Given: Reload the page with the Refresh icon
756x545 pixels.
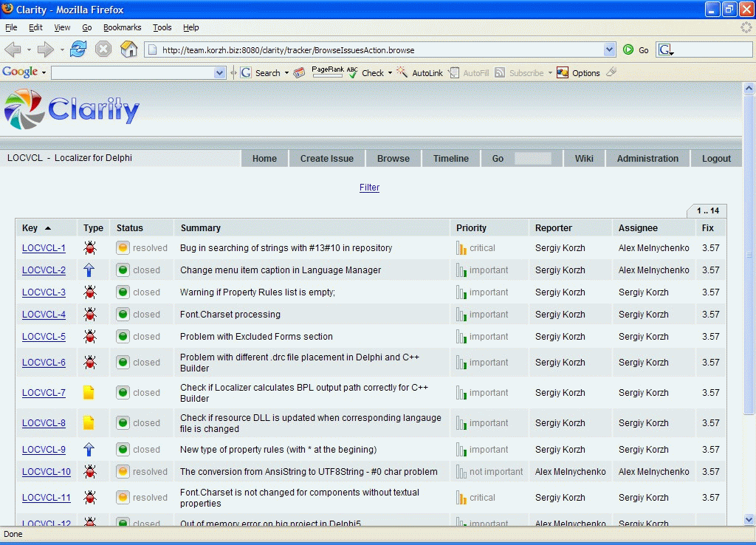Looking at the screenshot, I should point(78,49).
